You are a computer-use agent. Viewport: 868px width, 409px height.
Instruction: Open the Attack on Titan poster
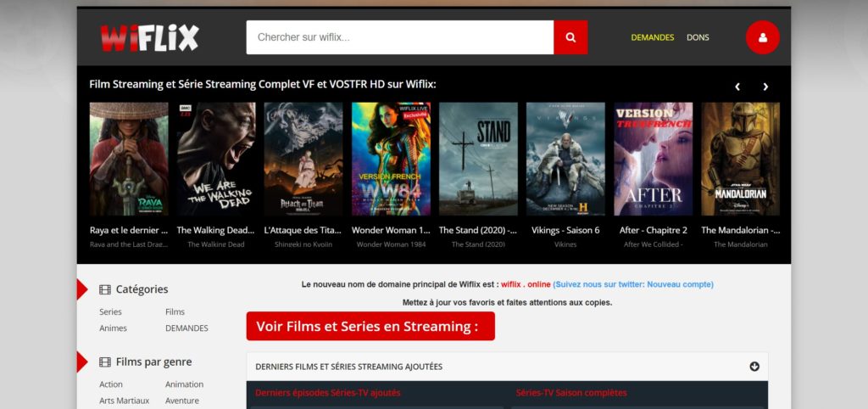point(303,159)
